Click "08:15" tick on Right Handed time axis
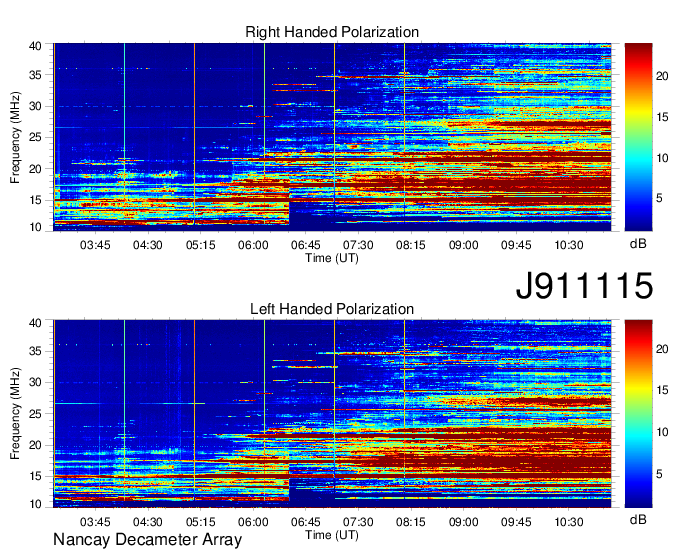This screenshot has height=552, width=680. point(411,245)
